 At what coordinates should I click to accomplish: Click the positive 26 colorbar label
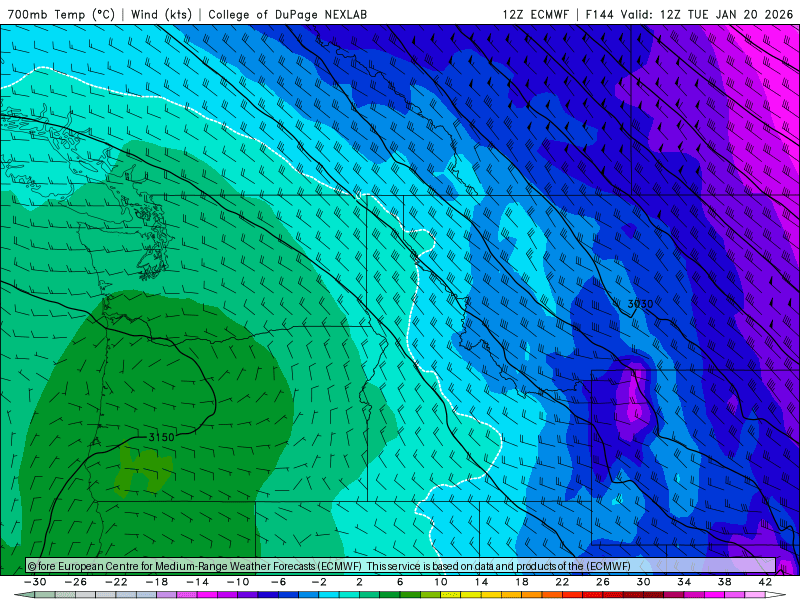pyautogui.click(x=603, y=582)
